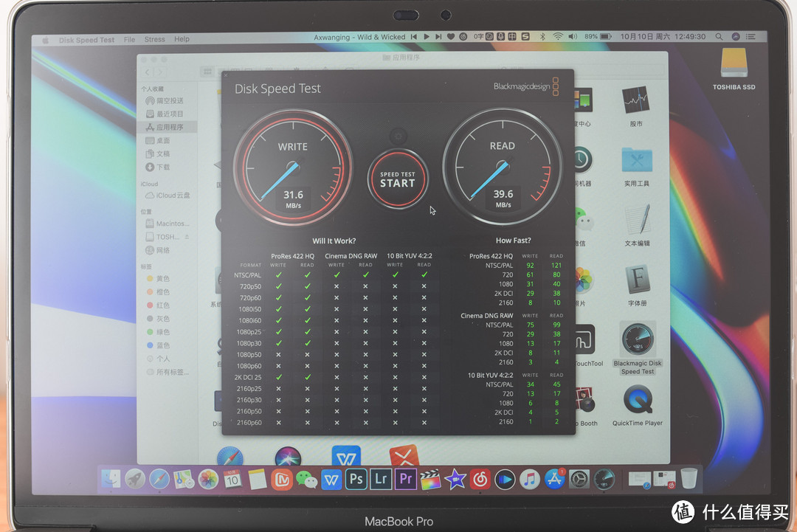The width and height of the screenshot is (797, 532).
Task: Click the WRITE speed gauge
Action: (293, 167)
